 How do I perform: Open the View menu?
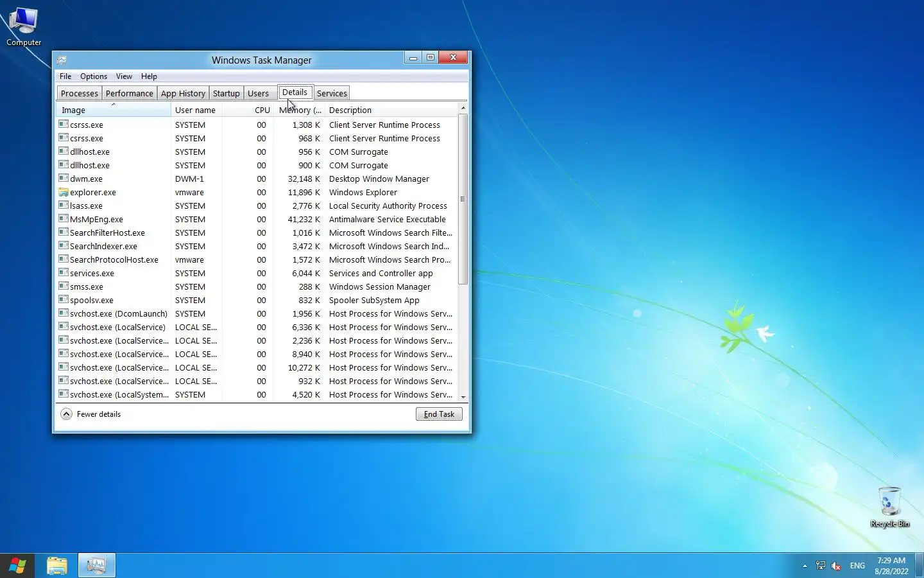(124, 76)
